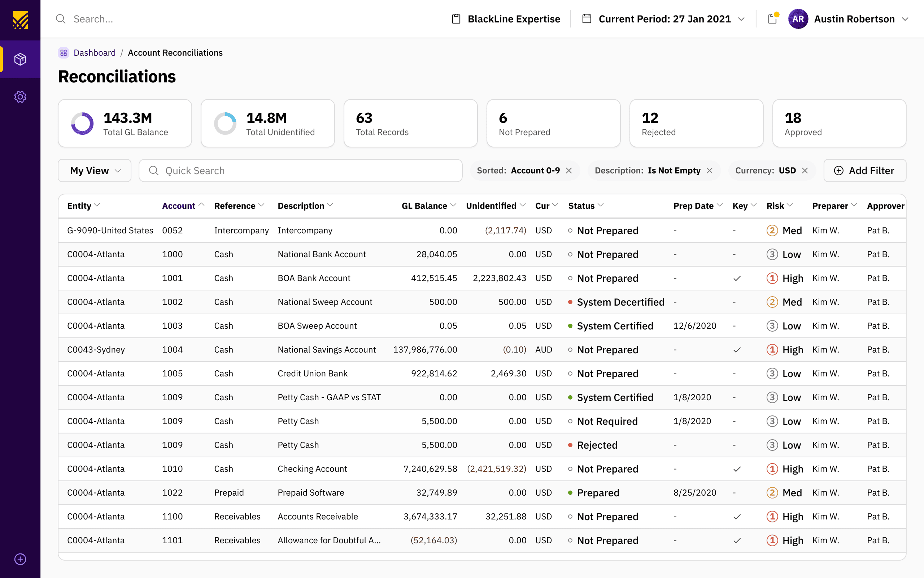Click the Petty Cash - GAAP vs STAT description
Viewport: 924px width, 578px height.
coord(329,398)
